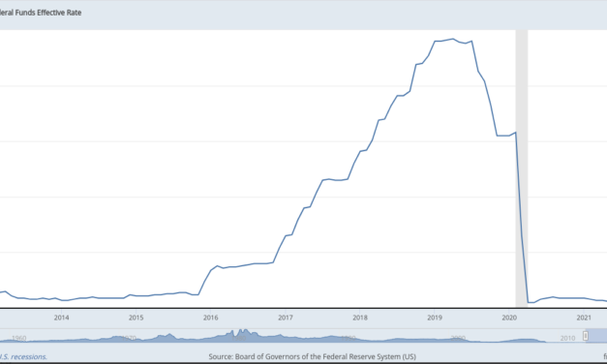This screenshot has width=607, height=364.
Task: Click the 2017 x-axis year label
Action: tap(286, 318)
